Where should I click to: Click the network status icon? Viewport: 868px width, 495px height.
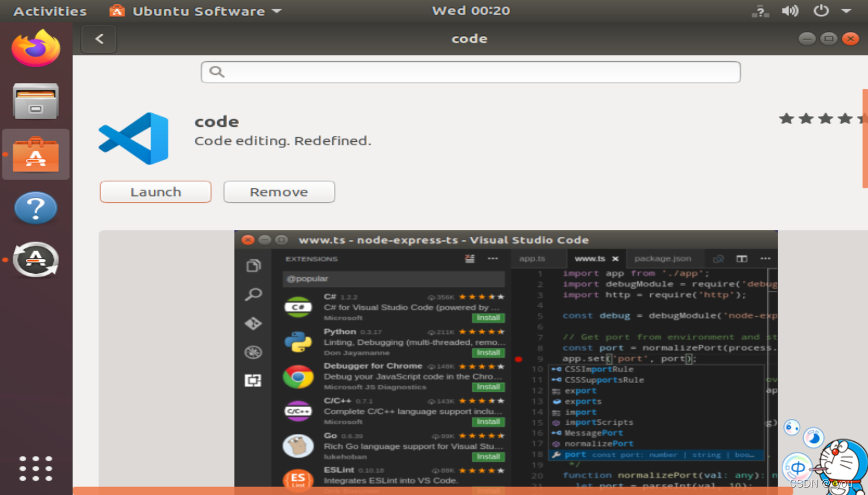pos(760,11)
